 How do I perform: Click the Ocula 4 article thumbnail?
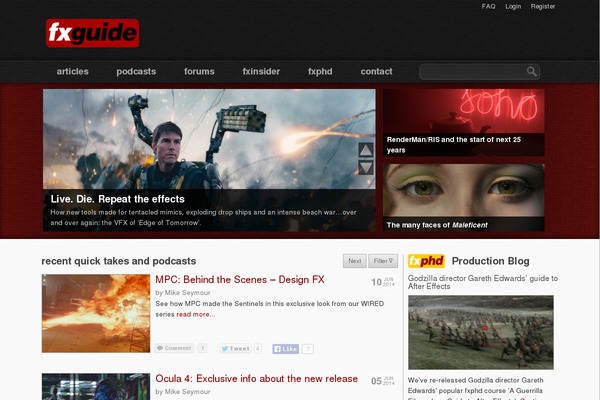pos(96,387)
